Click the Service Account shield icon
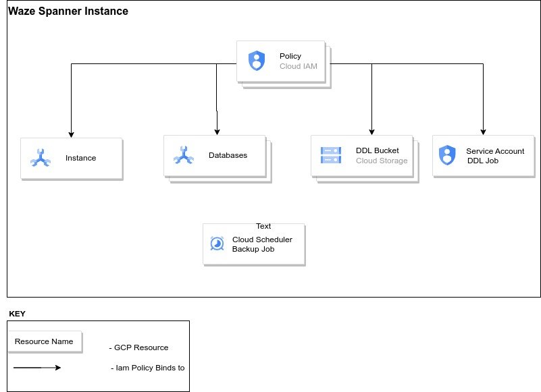 tap(447, 155)
